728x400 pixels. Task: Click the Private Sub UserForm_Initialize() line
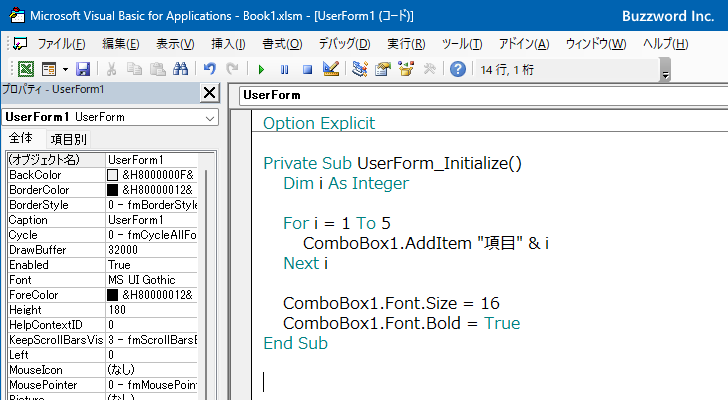392,163
